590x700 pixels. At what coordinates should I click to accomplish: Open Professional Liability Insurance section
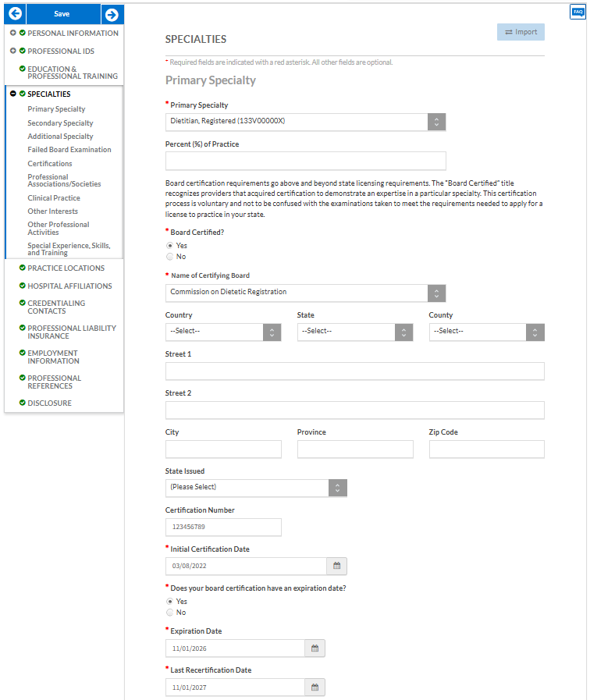coord(71,332)
